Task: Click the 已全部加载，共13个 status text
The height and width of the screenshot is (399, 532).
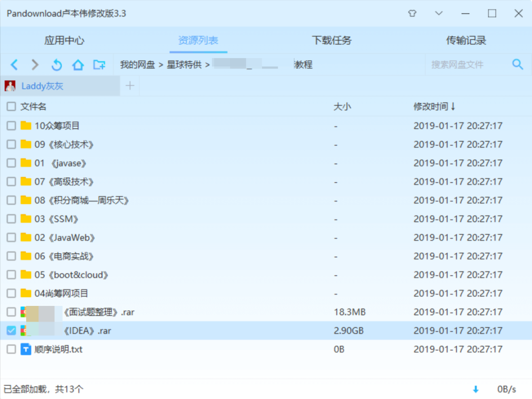Action: tap(43, 389)
